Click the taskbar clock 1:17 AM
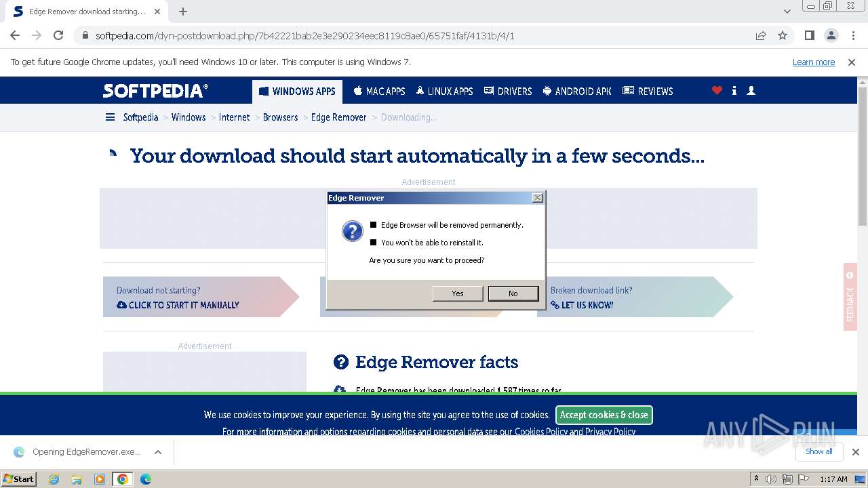The height and width of the screenshot is (488, 868). pyautogui.click(x=833, y=479)
